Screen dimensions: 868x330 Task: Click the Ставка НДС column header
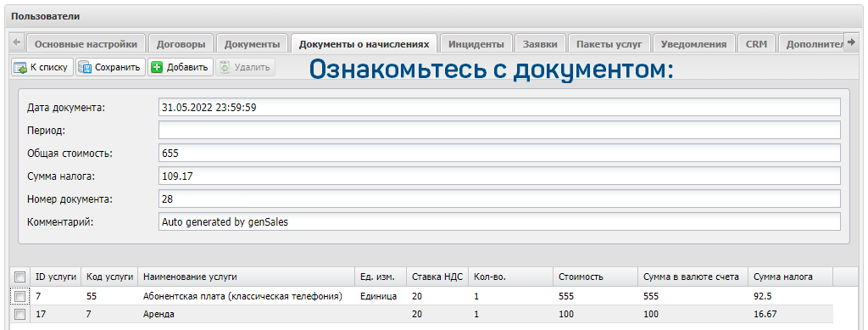437,277
